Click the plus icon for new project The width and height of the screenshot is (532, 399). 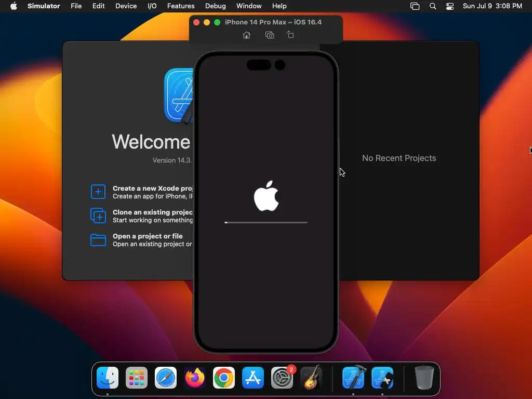98,192
